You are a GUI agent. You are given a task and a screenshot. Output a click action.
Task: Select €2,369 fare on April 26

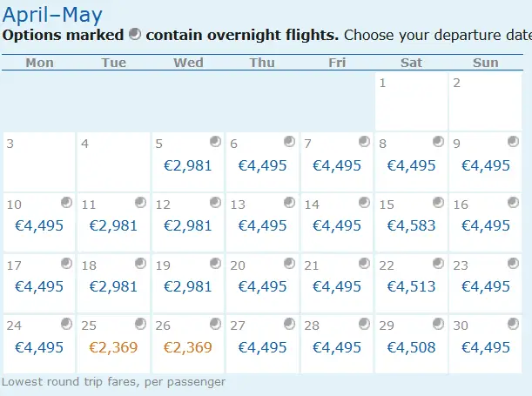tap(187, 347)
